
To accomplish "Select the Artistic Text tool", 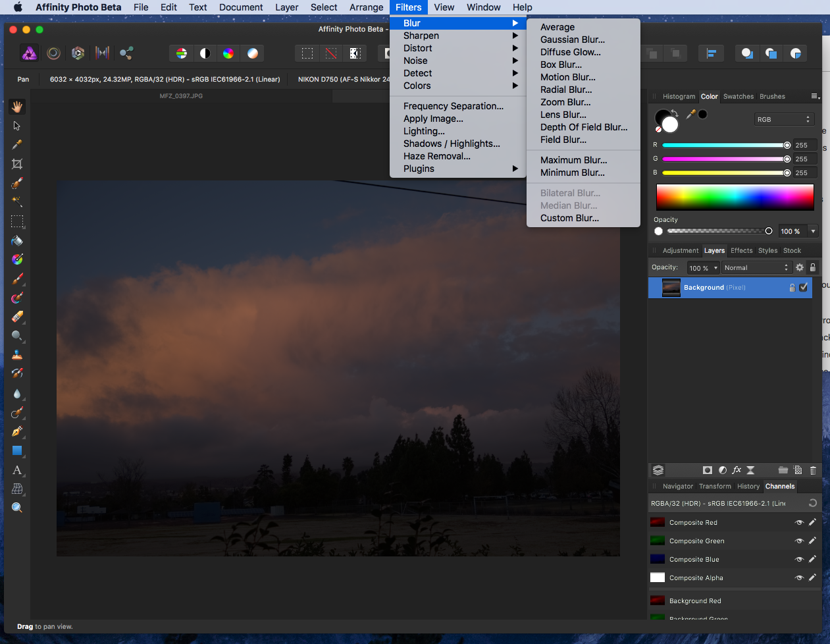I will coord(17,470).
